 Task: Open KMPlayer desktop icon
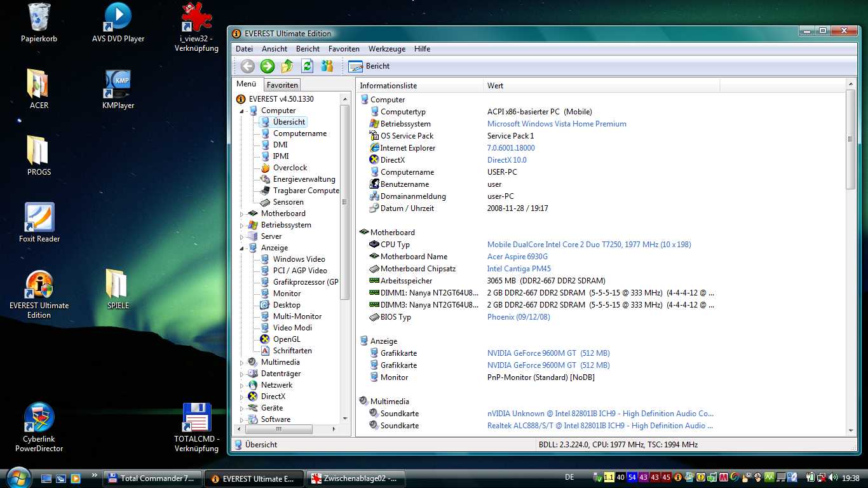pos(118,90)
